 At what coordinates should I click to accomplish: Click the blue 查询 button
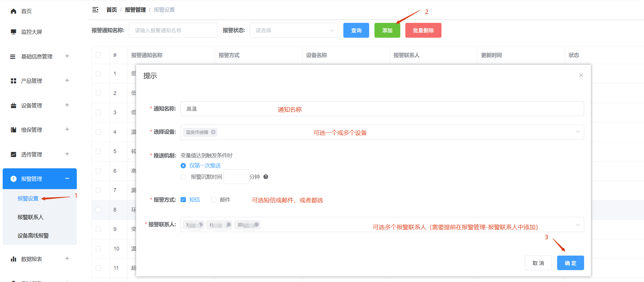click(x=356, y=30)
